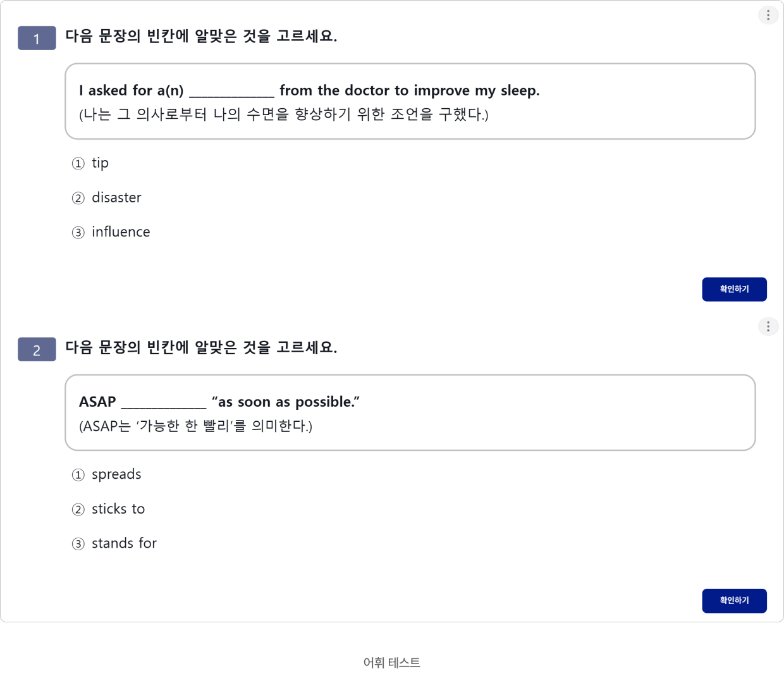The image size is (784, 690).
Task: Select answer option 'stands for'
Action: point(124,543)
